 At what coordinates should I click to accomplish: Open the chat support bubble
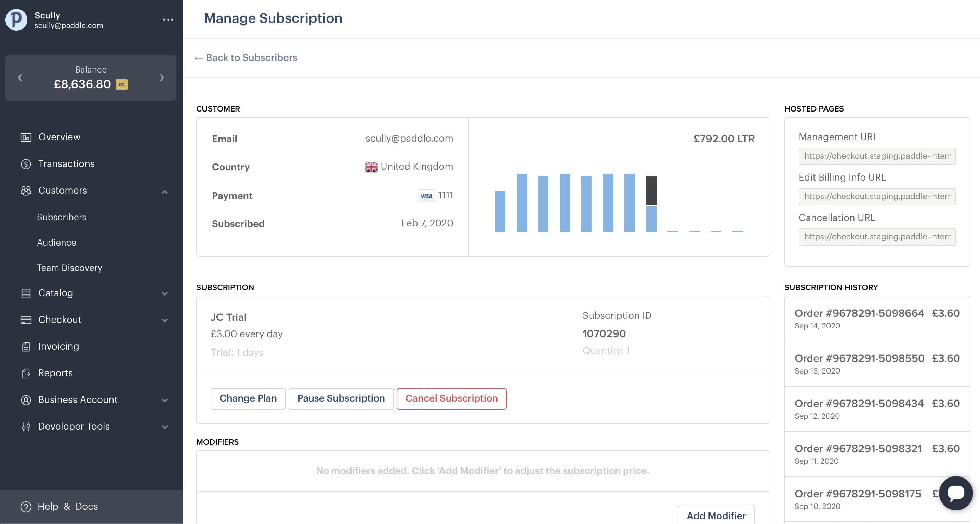956,494
